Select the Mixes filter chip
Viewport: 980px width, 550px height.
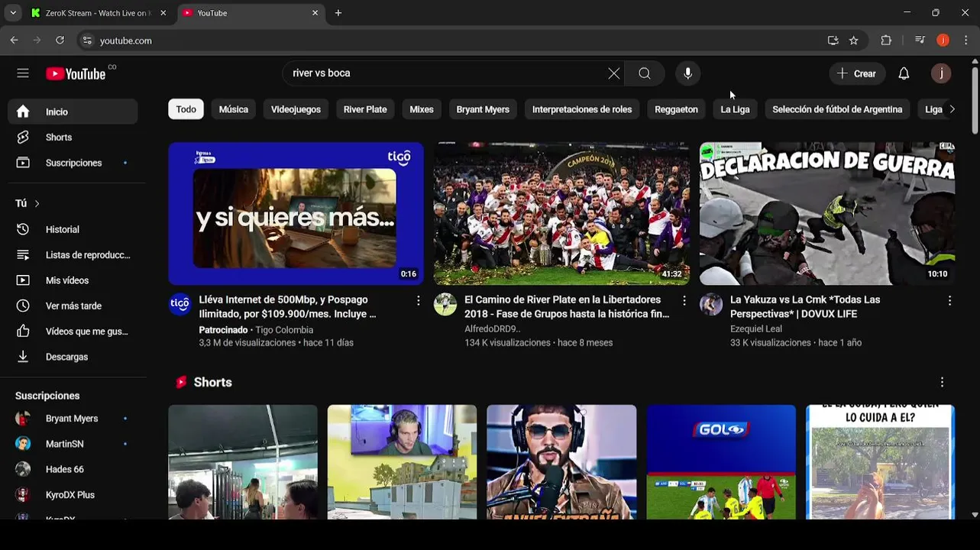[x=422, y=109]
